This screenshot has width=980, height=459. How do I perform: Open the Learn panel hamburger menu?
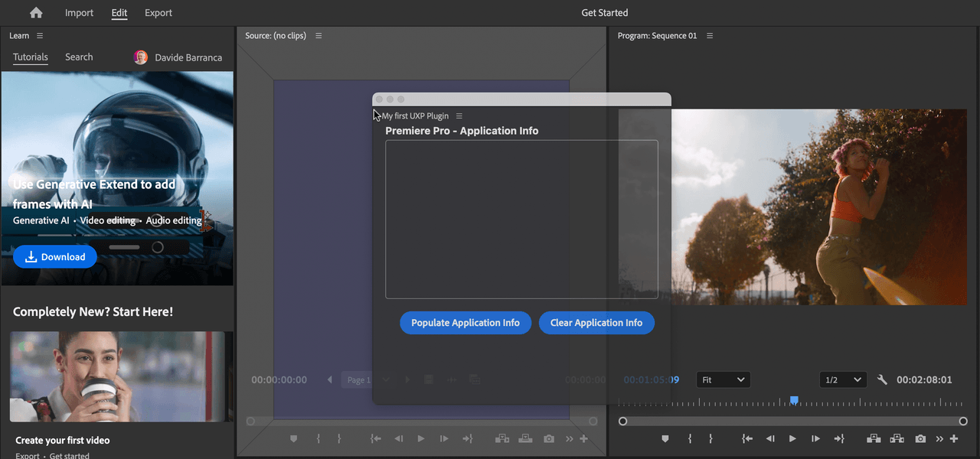[40, 36]
